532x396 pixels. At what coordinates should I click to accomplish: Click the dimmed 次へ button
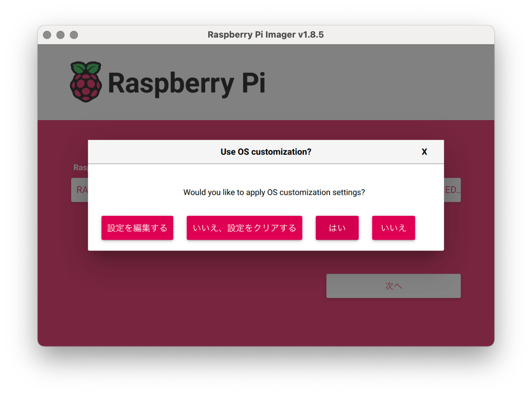click(x=393, y=286)
